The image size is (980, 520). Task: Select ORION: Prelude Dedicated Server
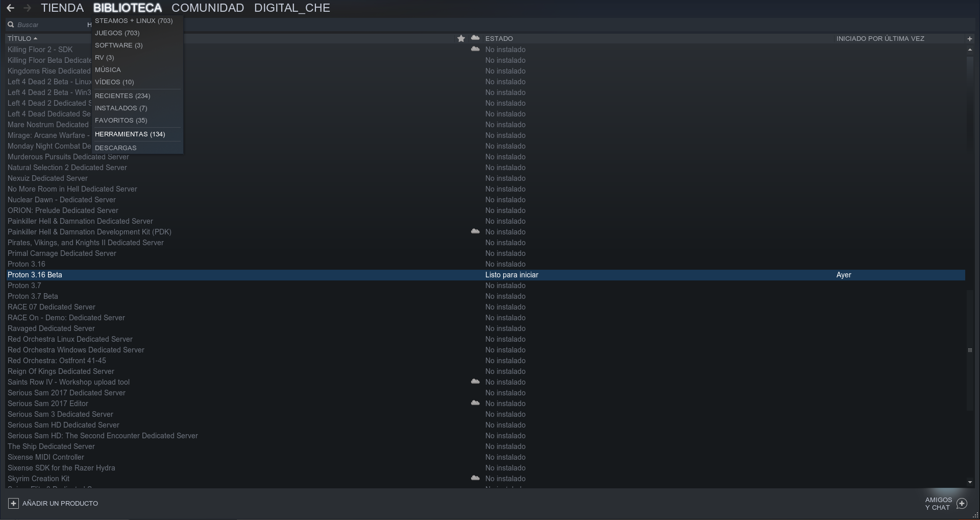point(63,210)
